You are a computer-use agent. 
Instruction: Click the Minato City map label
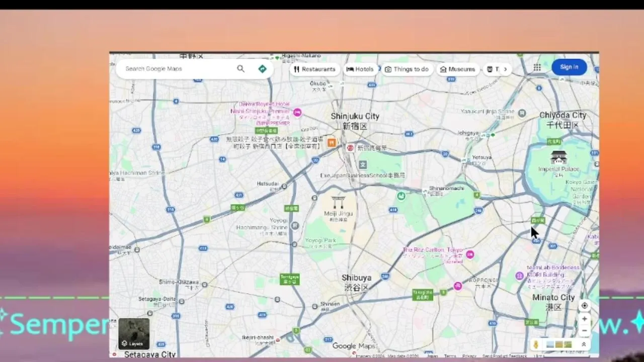pos(553,302)
